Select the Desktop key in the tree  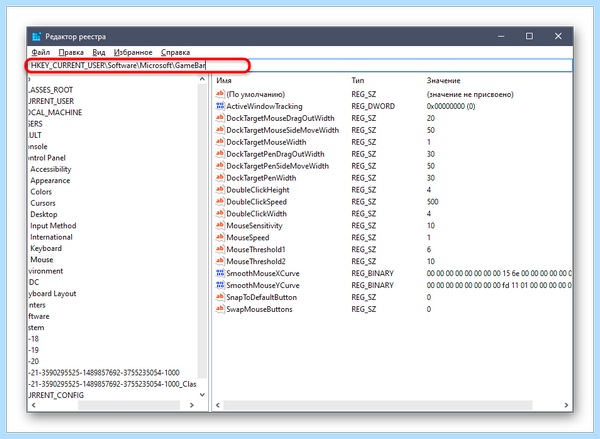(x=44, y=214)
